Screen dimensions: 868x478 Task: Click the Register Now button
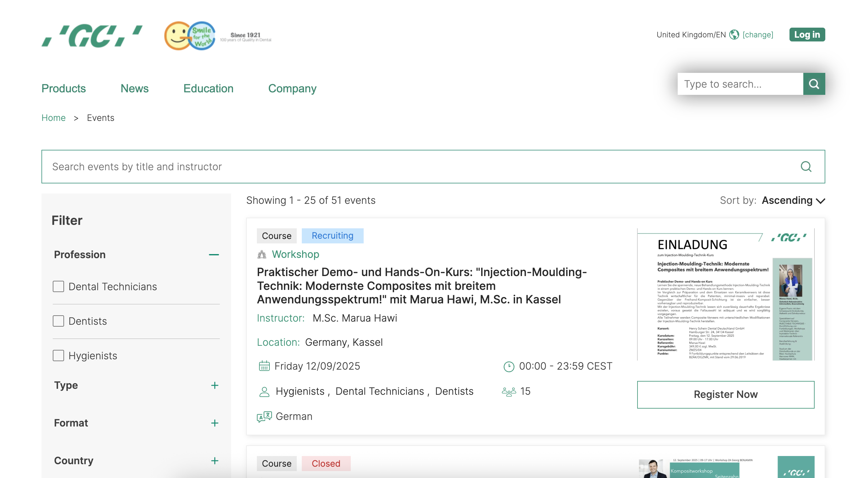(x=725, y=394)
